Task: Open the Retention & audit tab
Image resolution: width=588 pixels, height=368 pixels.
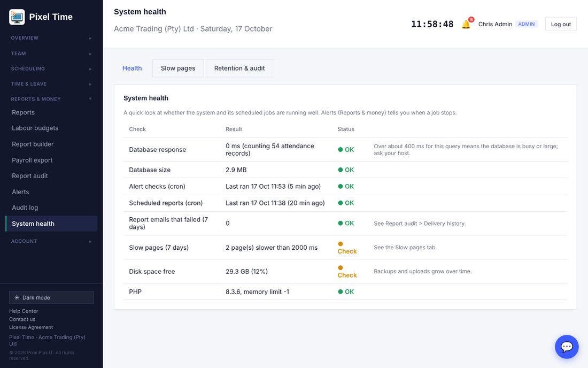Action: pos(239,68)
